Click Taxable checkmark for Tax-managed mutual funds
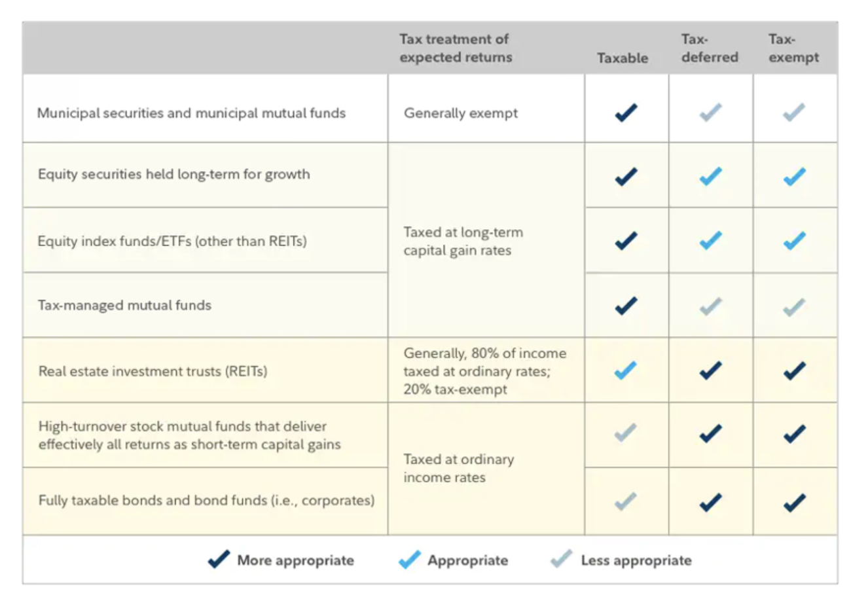 626,306
